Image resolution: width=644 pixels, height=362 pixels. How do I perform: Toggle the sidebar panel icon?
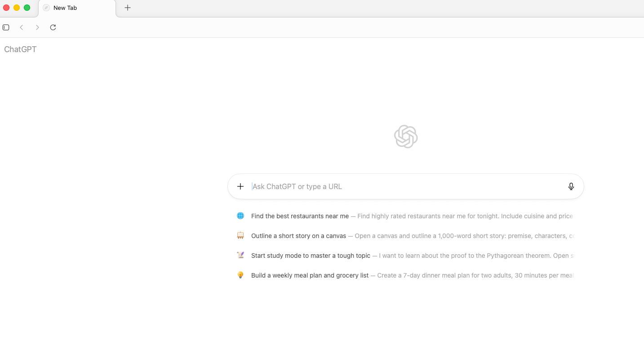click(6, 27)
